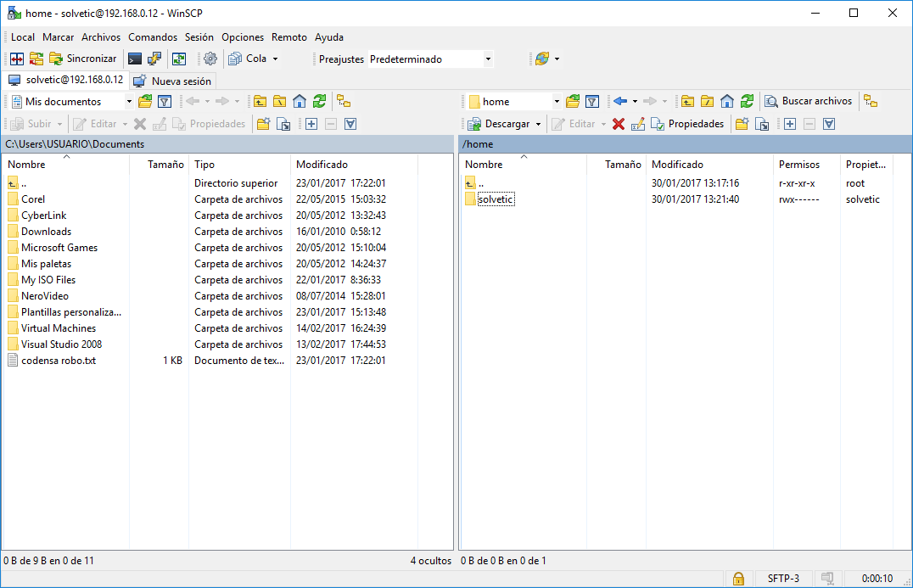Open the Marcar menu

coord(59,37)
